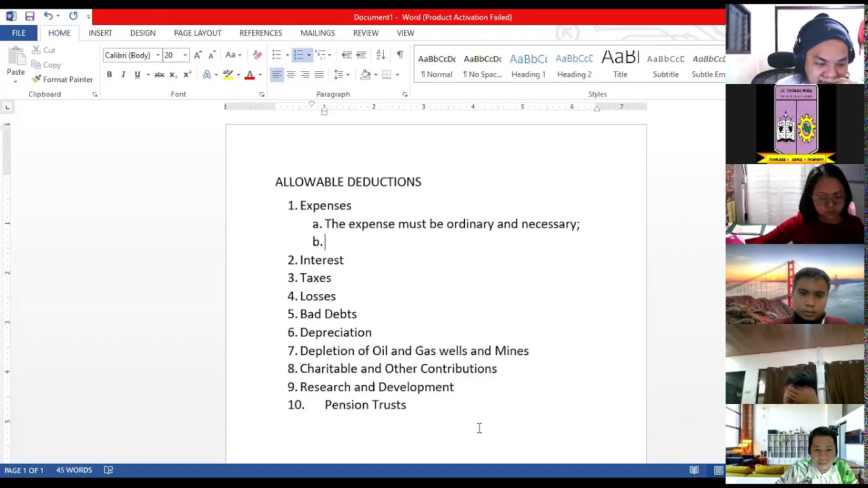Click the multilevel list icon
Image resolution: width=868 pixels, height=488 pixels.
[x=321, y=55]
